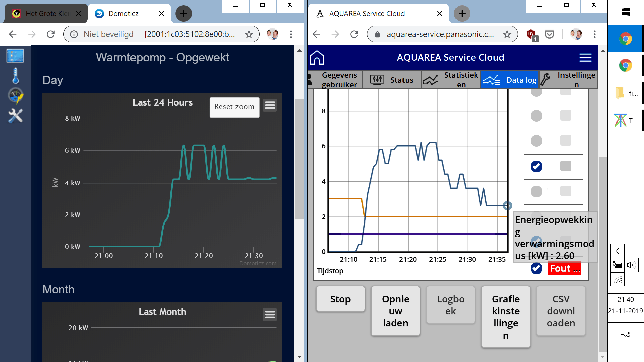Toggle the checkbox next to red Fout label
Screen dimensions: 644x362
coord(536,268)
